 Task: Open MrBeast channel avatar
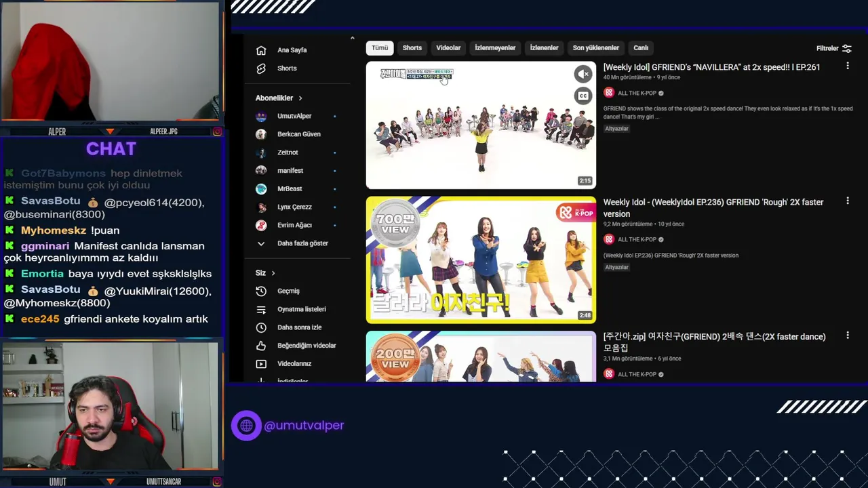coord(261,189)
